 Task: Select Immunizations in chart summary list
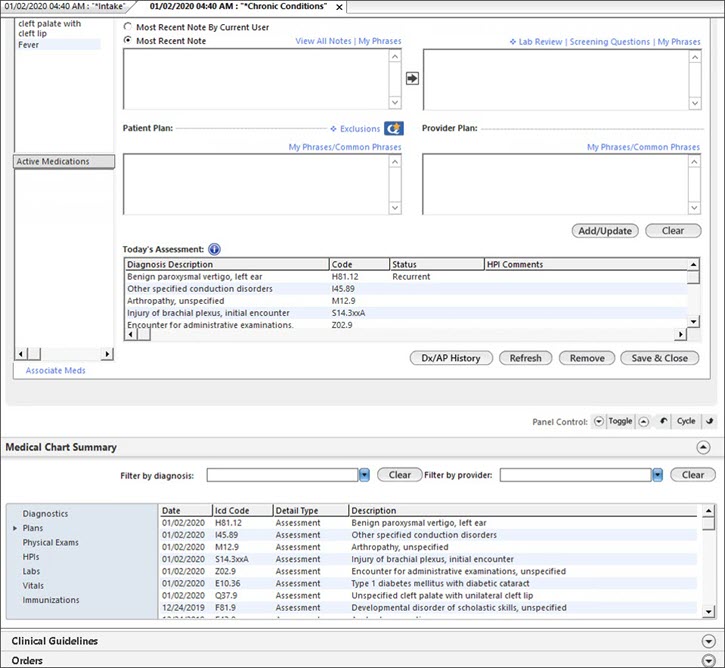tap(51, 600)
